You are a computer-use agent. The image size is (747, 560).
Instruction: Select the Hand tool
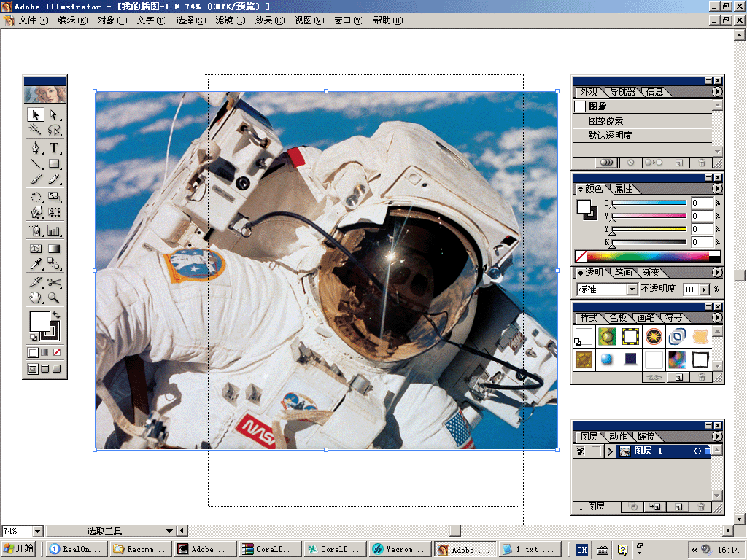tap(36, 298)
